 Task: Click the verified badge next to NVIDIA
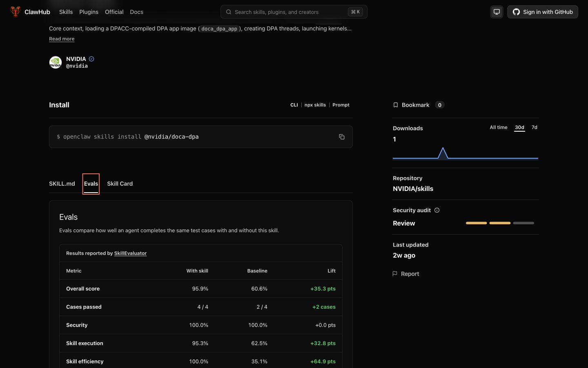pos(91,59)
